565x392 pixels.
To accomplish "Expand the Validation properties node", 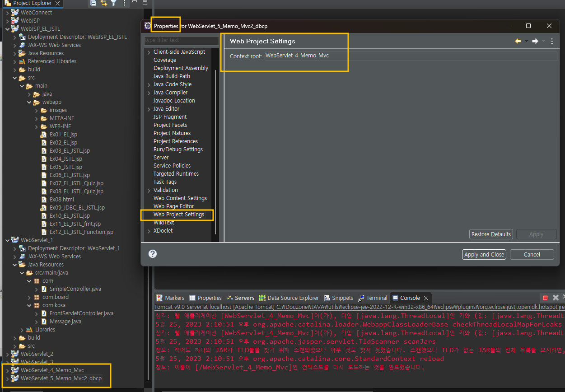I will click(149, 190).
